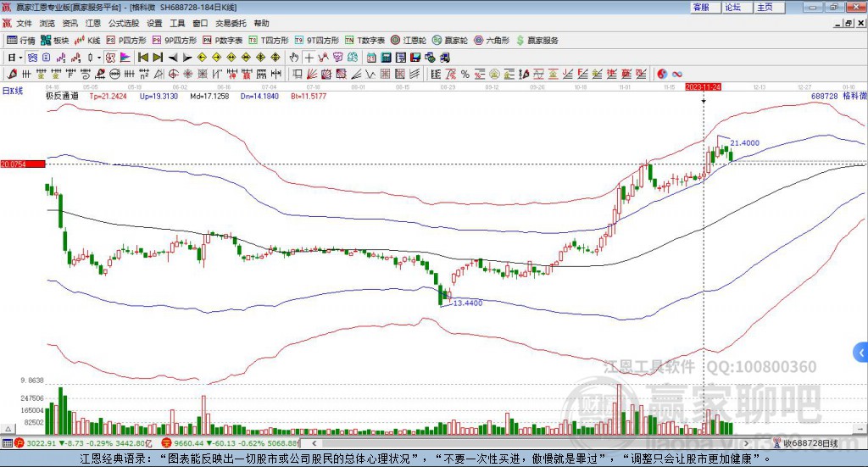Toggle the 极反 indicator toolbar button
The width and height of the screenshot is (868, 467).
pyautogui.click(x=111, y=58)
